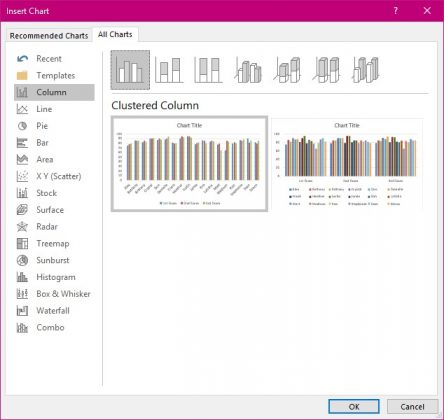This screenshot has height=420, width=444.
Task: Choose the X Y (Scatter) chart category
Action: pyautogui.click(x=54, y=176)
